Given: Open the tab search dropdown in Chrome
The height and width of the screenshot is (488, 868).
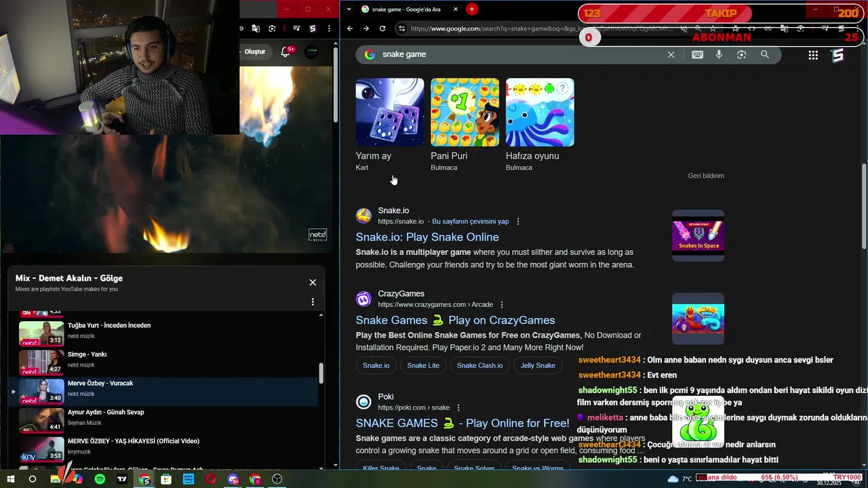Looking at the screenshot, I should pyautogui.click(x=349, y=9).
